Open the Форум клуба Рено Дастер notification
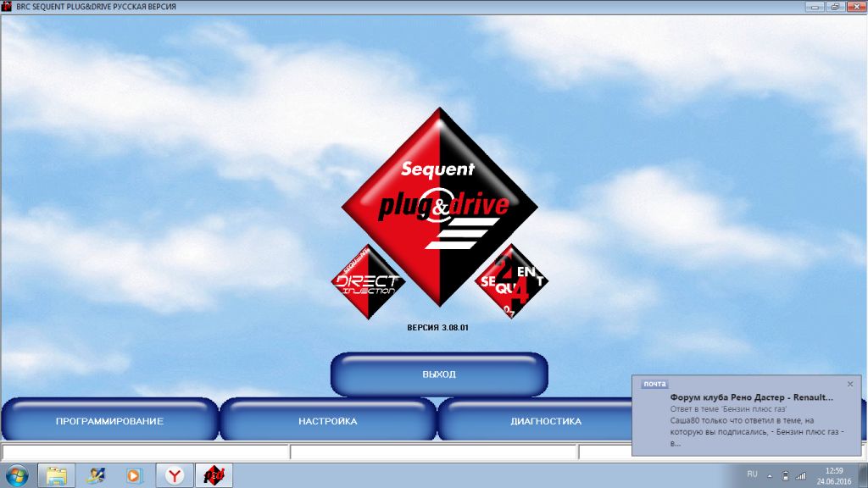The height and width of the screenshot is (488, 868). point(751,397)
